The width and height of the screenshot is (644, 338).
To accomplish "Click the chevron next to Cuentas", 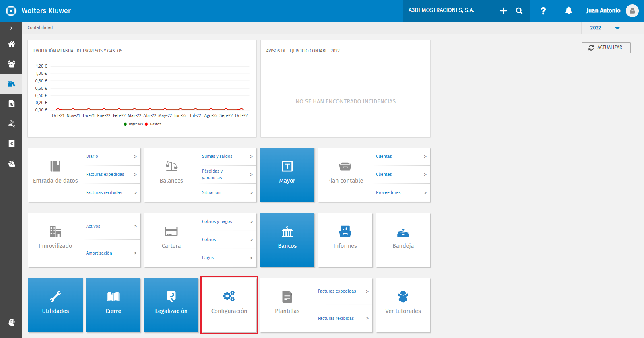I will pyautogui.click(x=425, y=157).
